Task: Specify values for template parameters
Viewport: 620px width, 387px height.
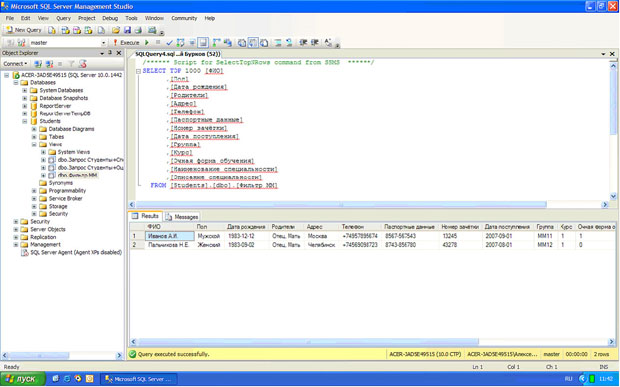Action: click(x=328, y=43)
